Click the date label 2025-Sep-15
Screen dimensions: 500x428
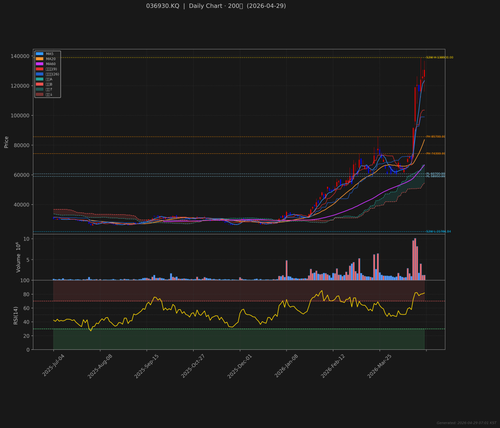click(x=147, y=366)
